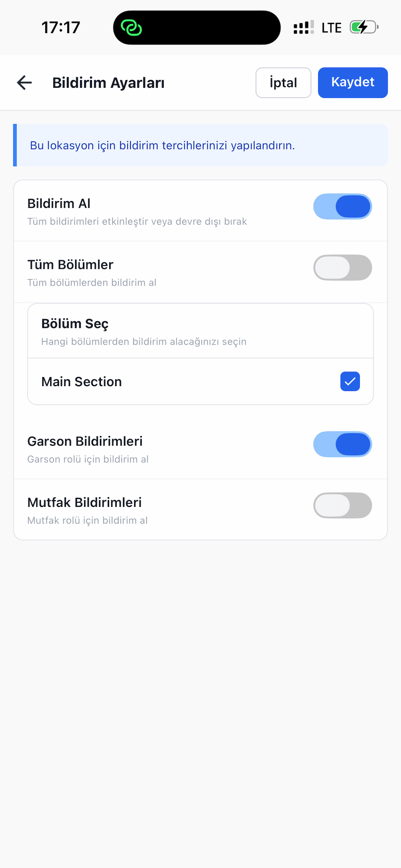The width and height of the screenshot is (401, 868).
Task: Tap the Tüm Bölümler label
Action: tap(70, 264)
